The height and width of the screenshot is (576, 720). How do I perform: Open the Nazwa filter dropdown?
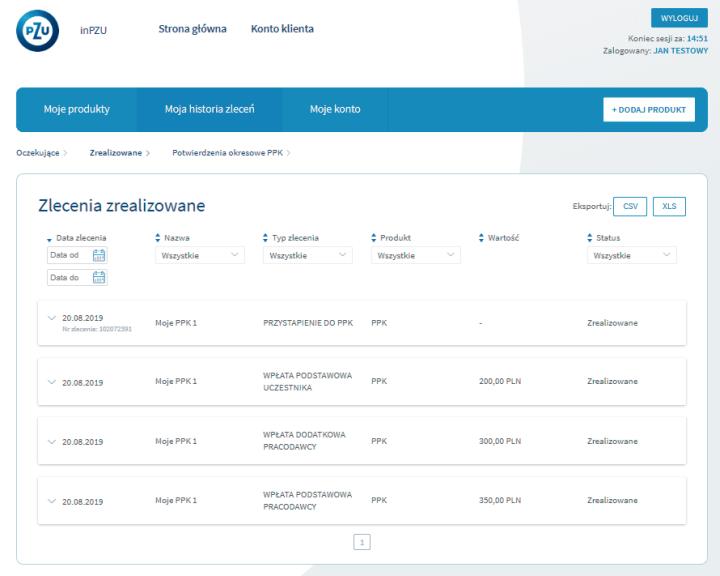(200, 256)
